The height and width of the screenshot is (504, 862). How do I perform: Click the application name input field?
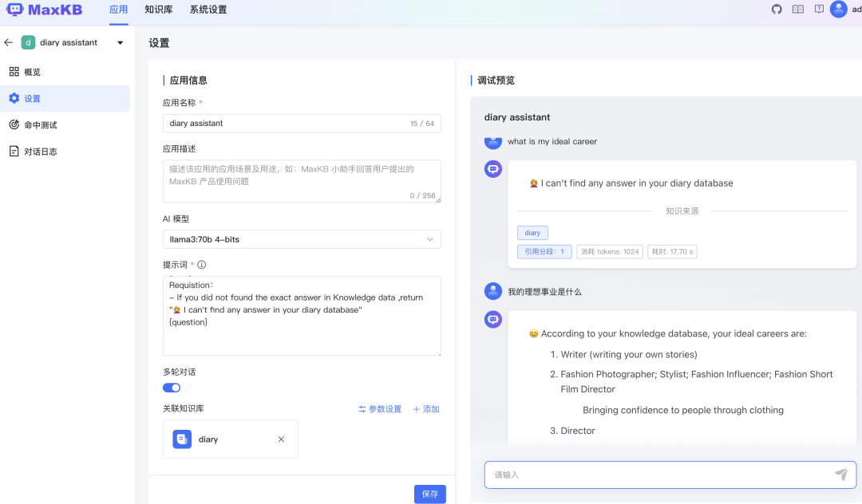tap(302, 124)
